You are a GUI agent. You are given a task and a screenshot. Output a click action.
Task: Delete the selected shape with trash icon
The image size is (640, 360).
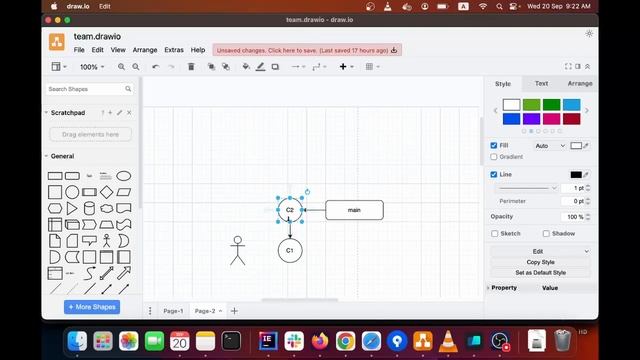click(191, 67)
